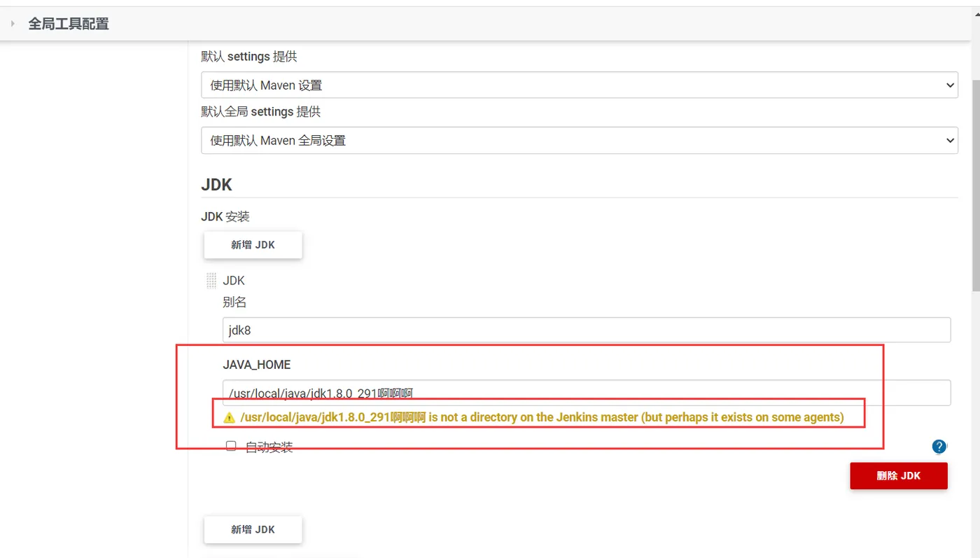Focus the 别名 field containing jdk8

(587, 330)
